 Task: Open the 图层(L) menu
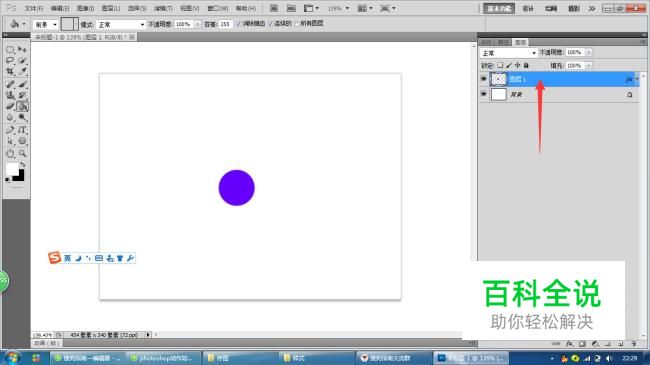tap(111, 8)
